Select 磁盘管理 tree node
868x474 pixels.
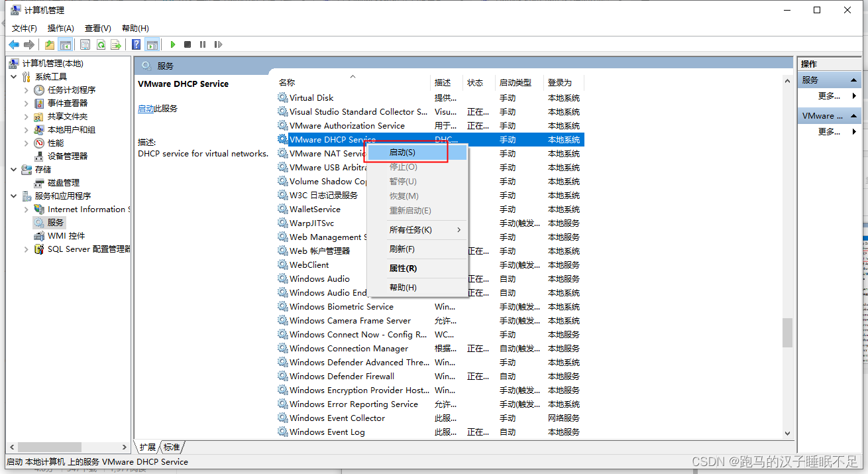(64, 182)
